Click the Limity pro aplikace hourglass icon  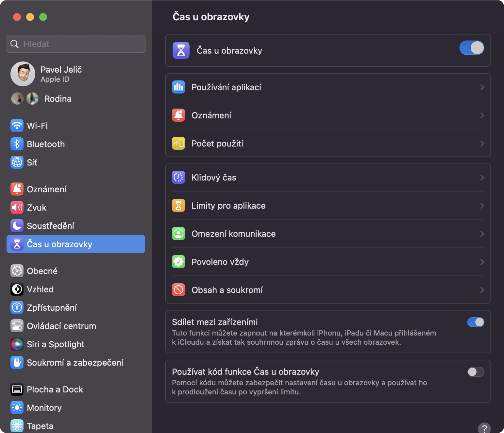178,205
